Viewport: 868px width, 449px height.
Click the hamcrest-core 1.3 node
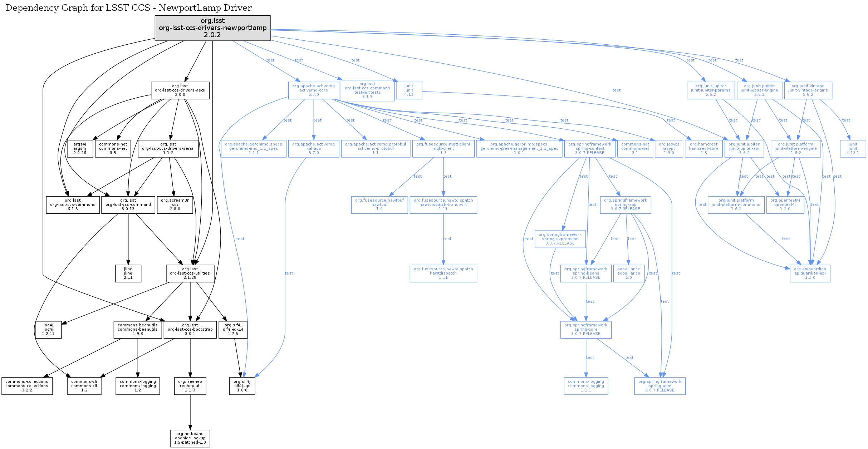(703, 148)
